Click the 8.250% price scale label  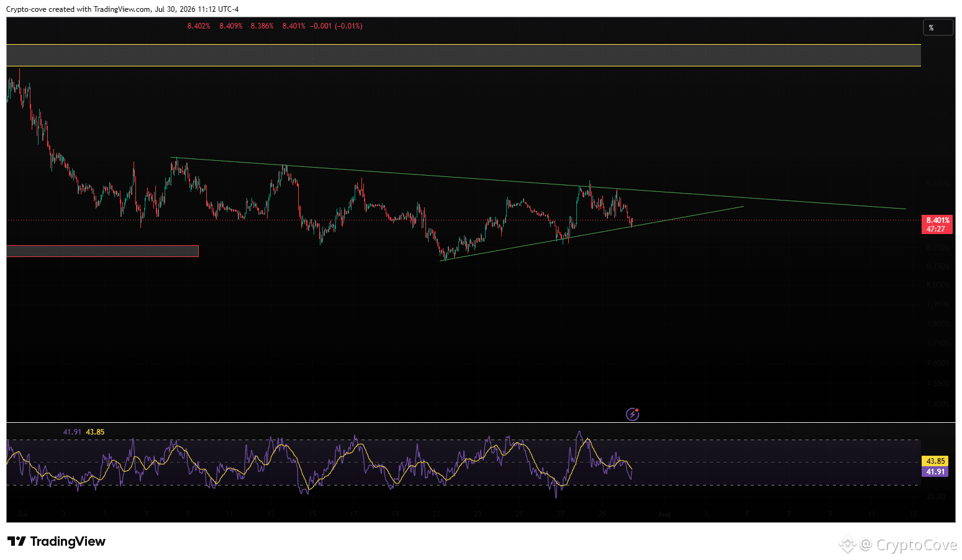938,248
